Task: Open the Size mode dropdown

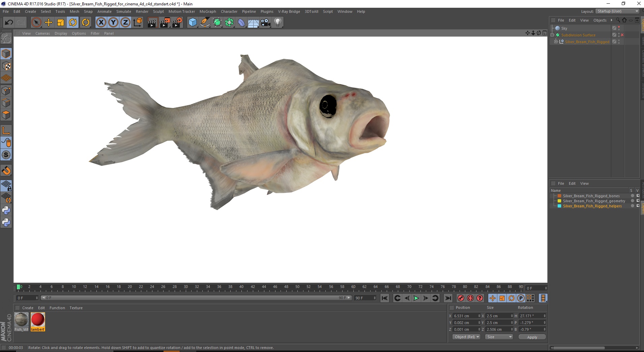Action: [499, 337]
